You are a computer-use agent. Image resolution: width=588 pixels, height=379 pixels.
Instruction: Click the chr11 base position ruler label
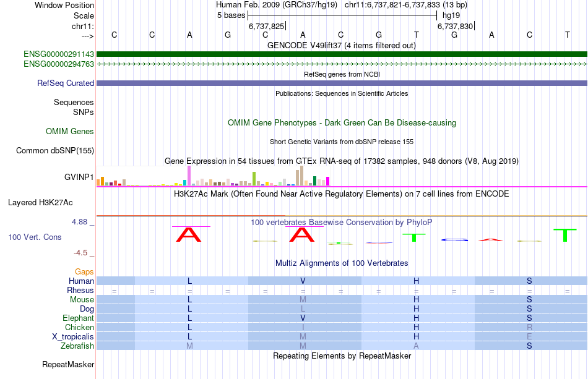pos(83,26)
